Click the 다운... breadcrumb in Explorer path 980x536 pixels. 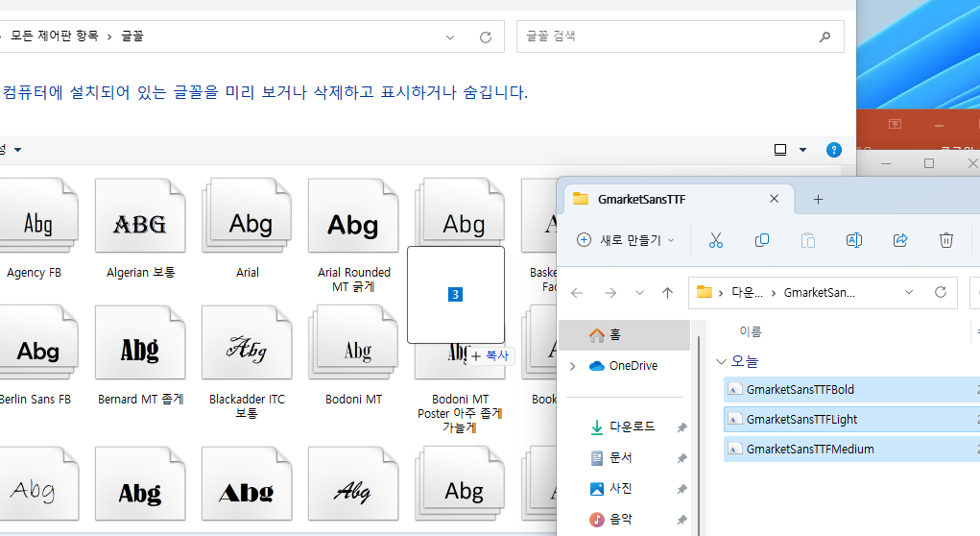click(747, 293)
